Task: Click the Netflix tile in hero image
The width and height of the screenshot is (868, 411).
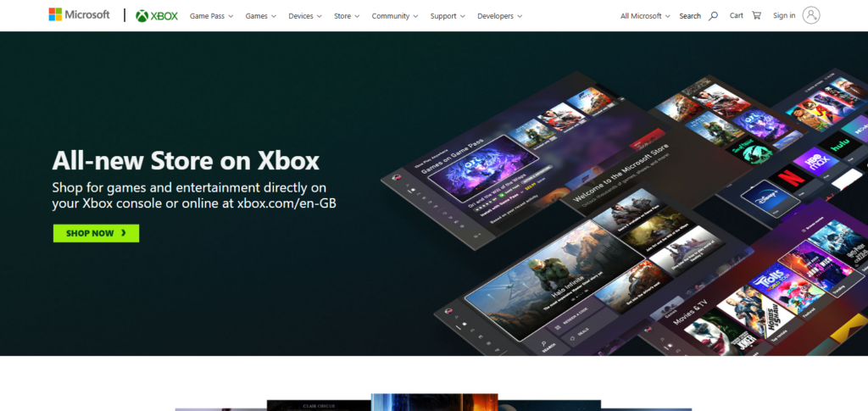Action: (791, 180)
